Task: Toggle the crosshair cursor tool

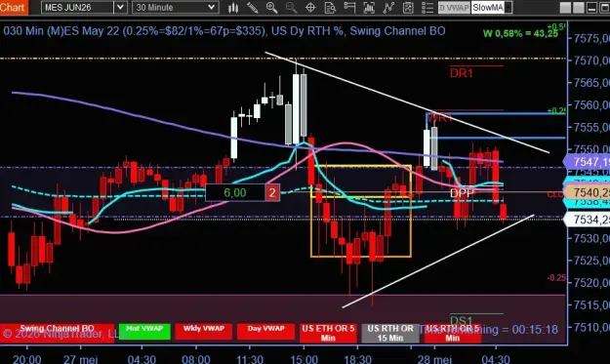Action: [310, 8]
